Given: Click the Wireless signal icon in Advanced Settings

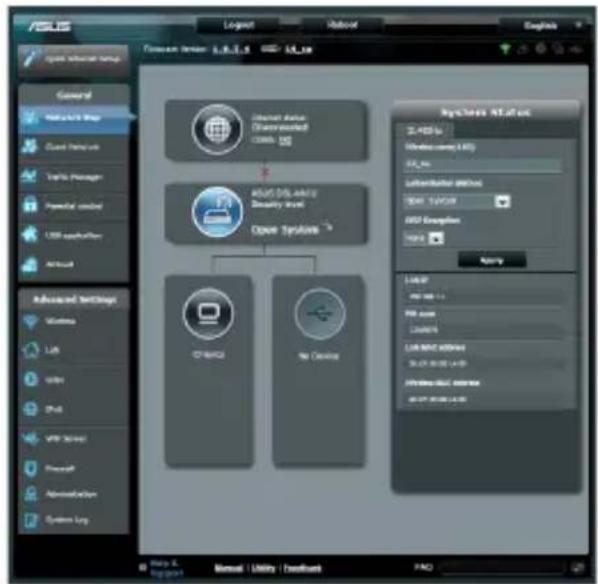Looking at the screenshot, I should (31, 321).
